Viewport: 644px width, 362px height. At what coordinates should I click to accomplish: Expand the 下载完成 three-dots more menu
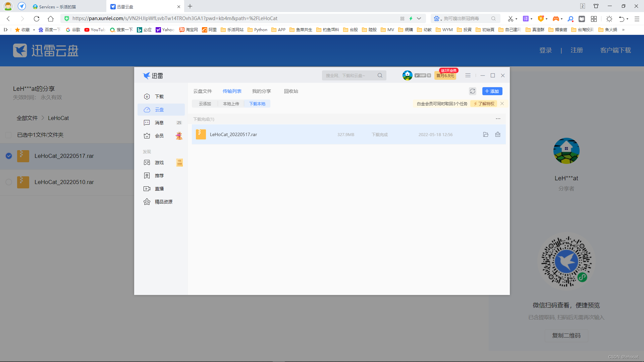(x=498, y=119)
